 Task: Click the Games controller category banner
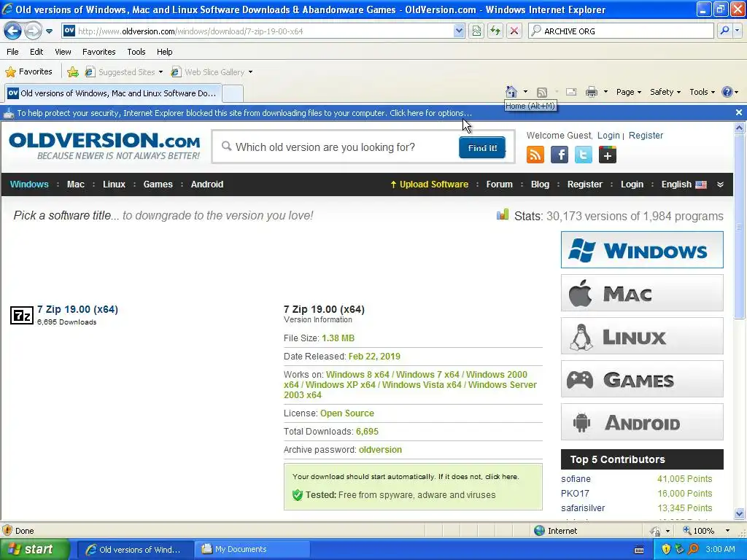click(642, 379)
